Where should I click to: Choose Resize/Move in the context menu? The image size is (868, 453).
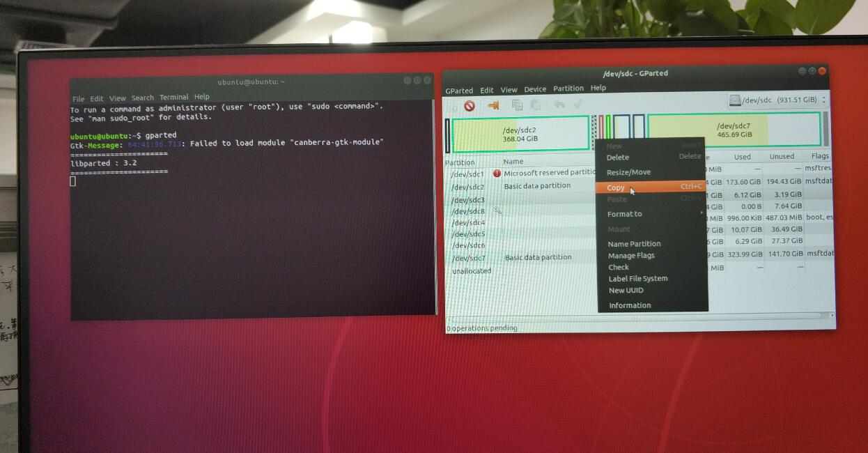point(651,172)
